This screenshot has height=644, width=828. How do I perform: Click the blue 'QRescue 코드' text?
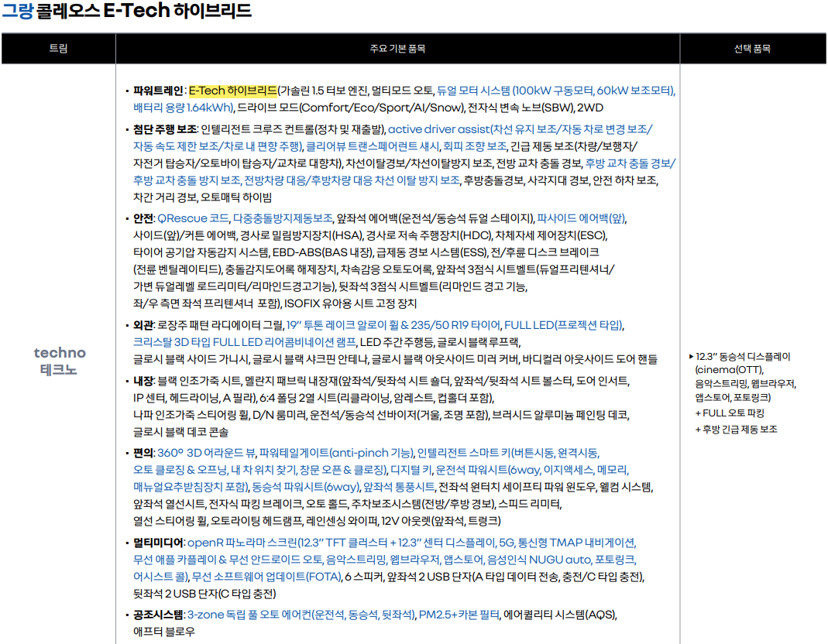click(x=193, y=218)
